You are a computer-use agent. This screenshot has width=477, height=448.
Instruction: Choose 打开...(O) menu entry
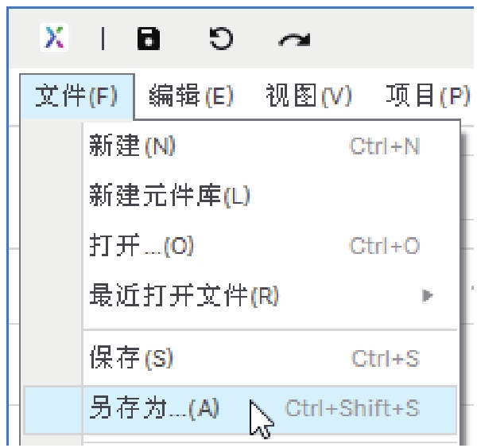pos(140,246)
